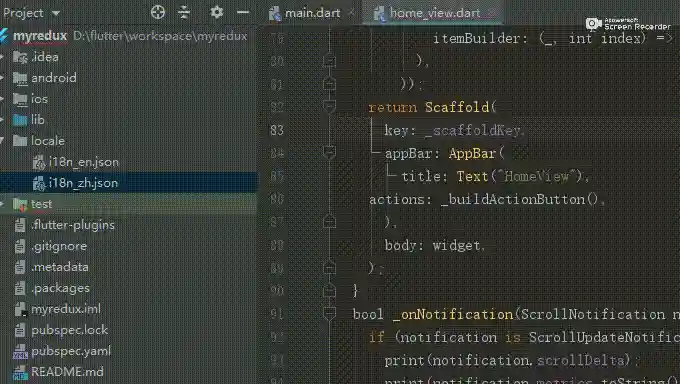Toggle code fold marker on line 91
680x384 pixels.
click(x=329, y=313)
